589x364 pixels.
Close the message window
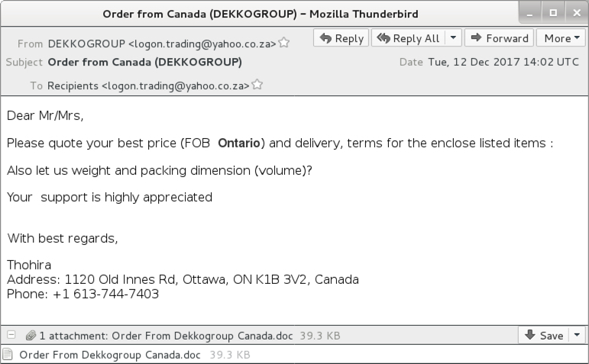click(x=577, y=13)
